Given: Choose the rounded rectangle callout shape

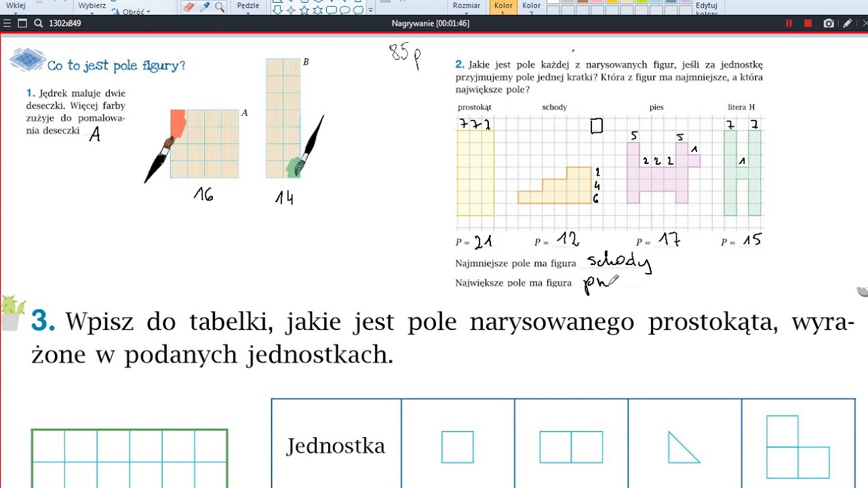Looking at the screenshot, I should [332, 10].
